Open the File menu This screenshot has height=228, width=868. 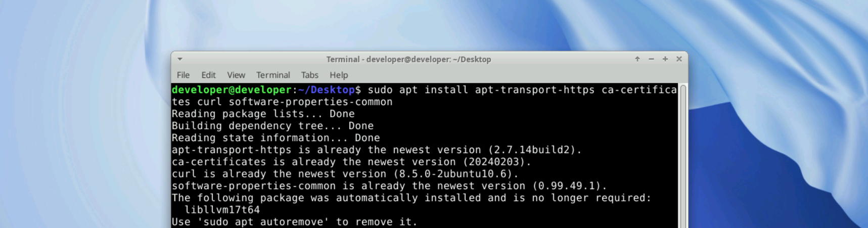pyautogui.click(x=183, y=75)
